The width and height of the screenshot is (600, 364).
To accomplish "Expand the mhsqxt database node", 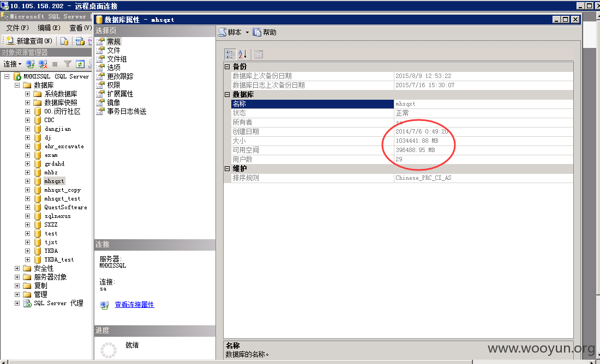I will click(x=28, y=181).
